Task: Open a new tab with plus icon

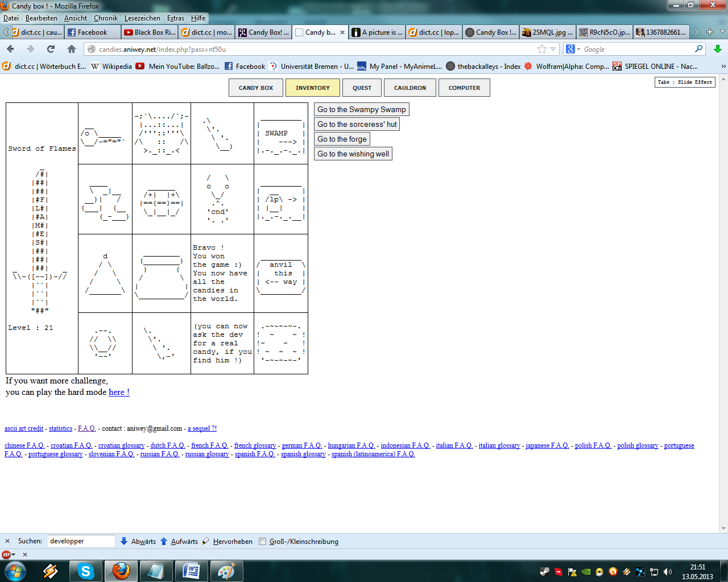Action: point(709,32)
